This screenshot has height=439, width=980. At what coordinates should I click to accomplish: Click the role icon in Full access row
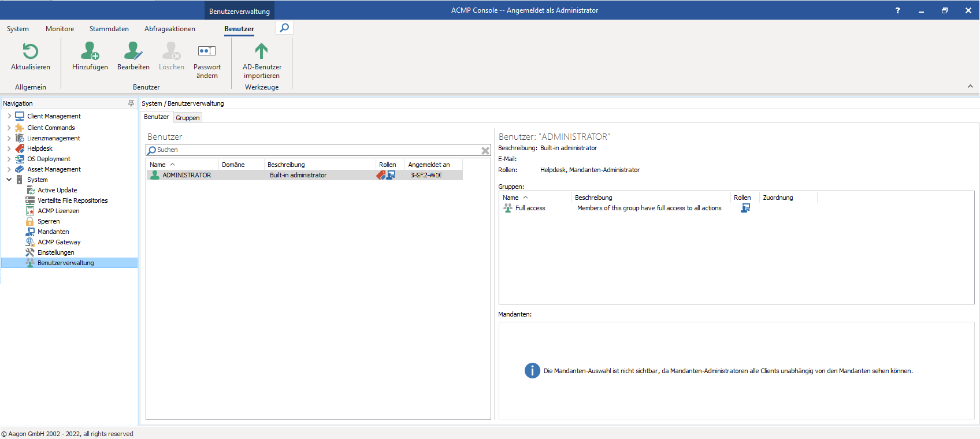[x=745, y=208]
